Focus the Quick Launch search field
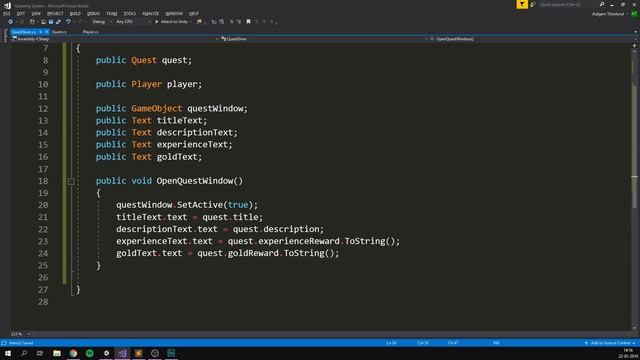640x360 pixels. pyautogui.click(x=568, y=4)
